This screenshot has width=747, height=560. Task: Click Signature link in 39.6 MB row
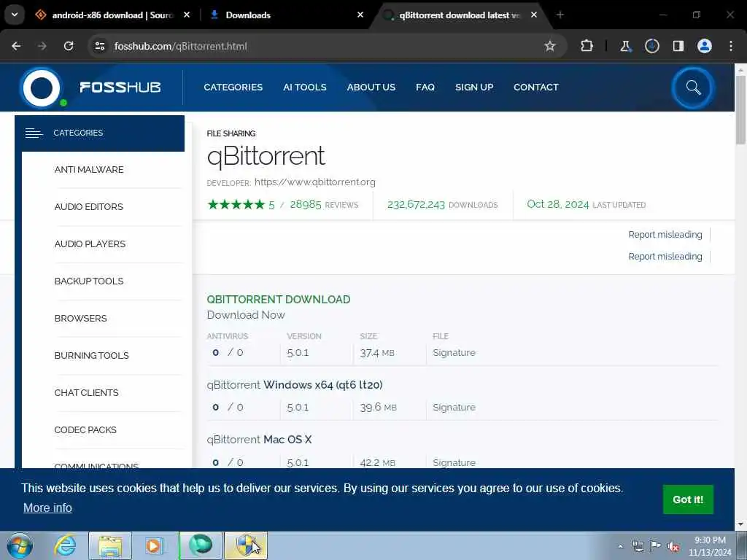point(454,408)
